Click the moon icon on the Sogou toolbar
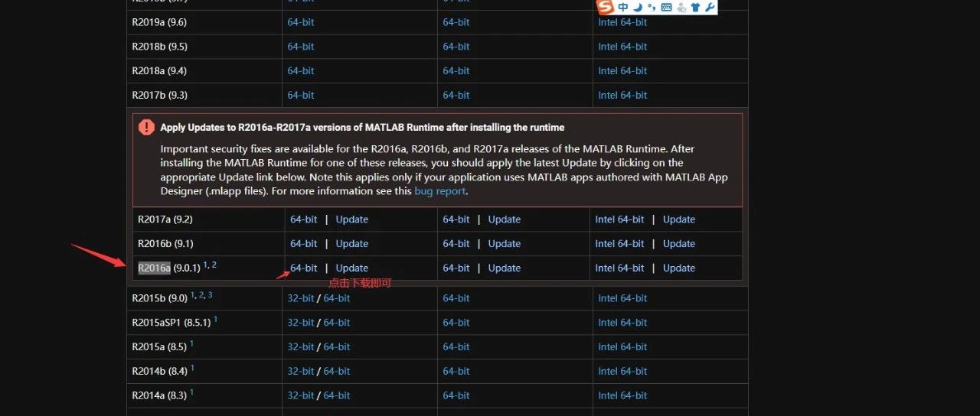Screen dimensions: 980x416 [637, 8]
